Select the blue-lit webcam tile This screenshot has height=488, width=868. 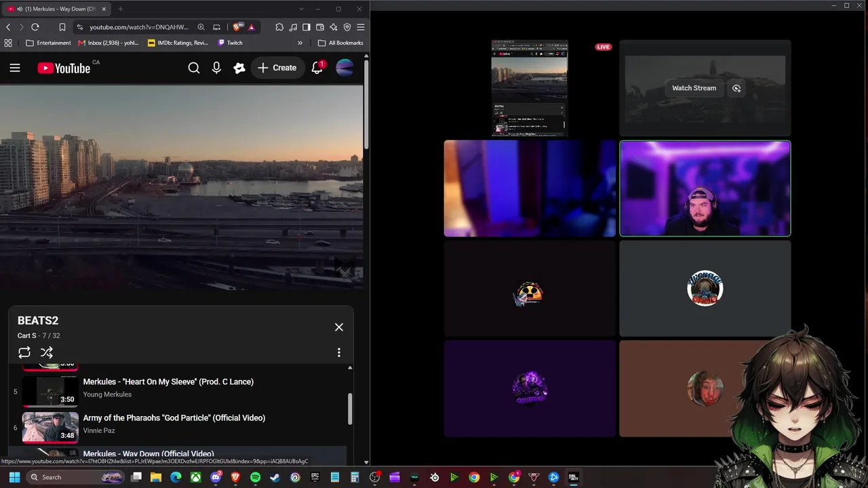(x=530, y=188)
